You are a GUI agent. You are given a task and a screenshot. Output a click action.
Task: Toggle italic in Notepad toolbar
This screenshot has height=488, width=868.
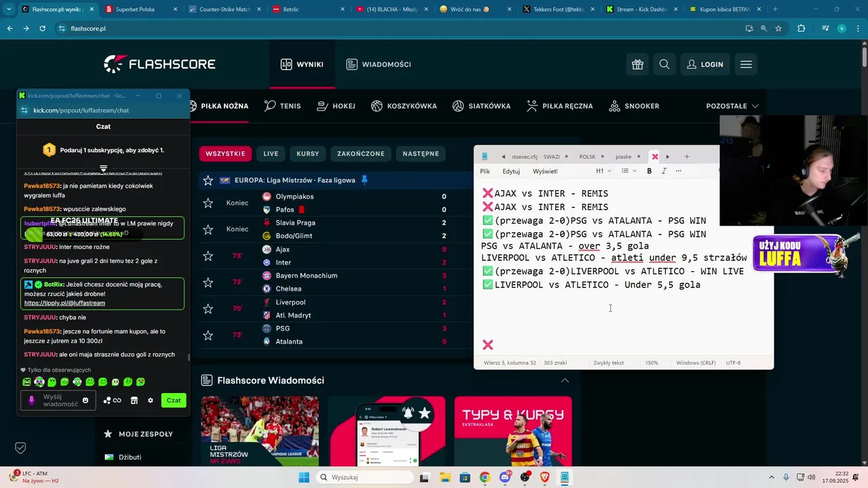(x=664, y=171)
